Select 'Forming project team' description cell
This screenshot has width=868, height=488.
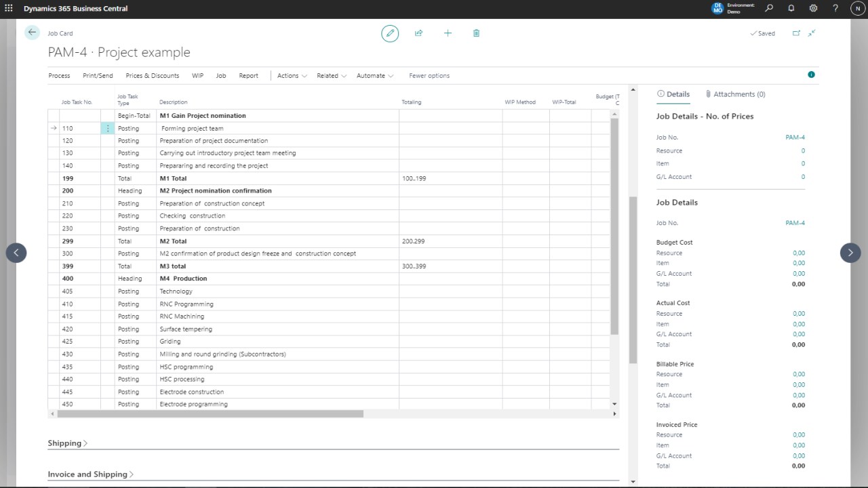(277, 128)
